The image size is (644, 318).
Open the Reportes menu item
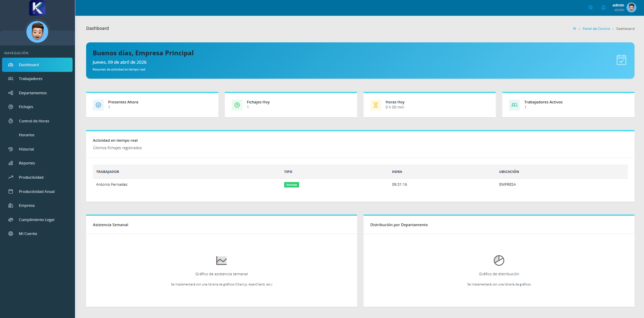37,163
